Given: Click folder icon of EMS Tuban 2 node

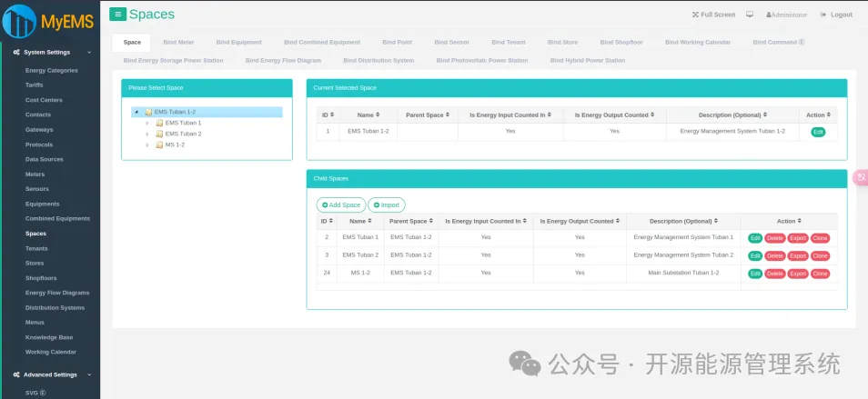Looking at the screenshot, I should (159, 135).
